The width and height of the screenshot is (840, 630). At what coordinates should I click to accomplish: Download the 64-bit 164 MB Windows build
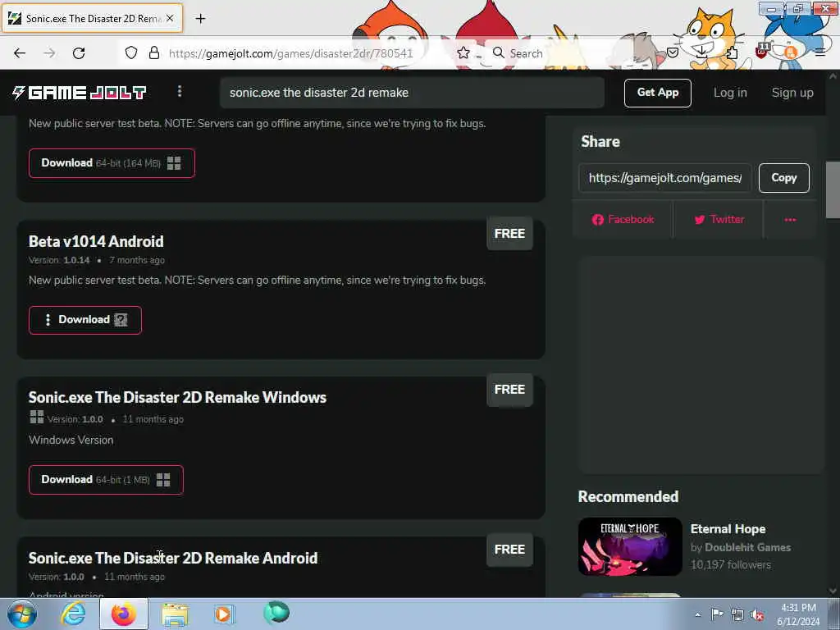(x=112, y=163)
